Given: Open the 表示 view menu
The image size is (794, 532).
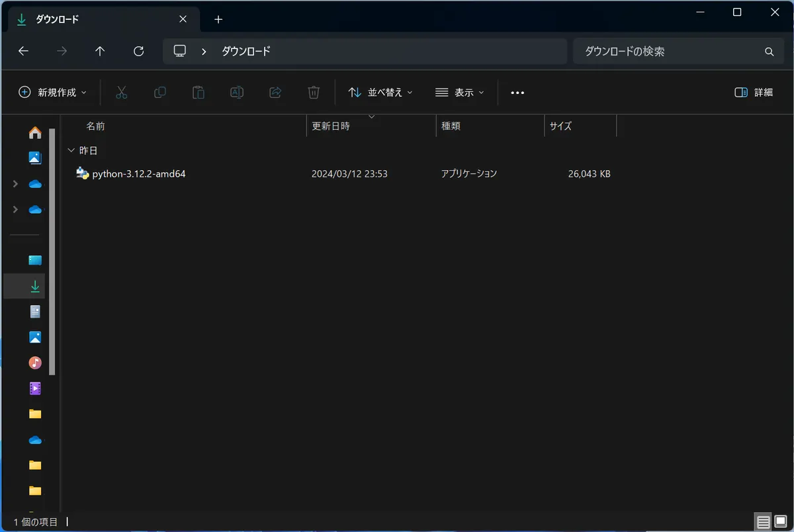Looking at the screenshot, I should coord(460,93).
